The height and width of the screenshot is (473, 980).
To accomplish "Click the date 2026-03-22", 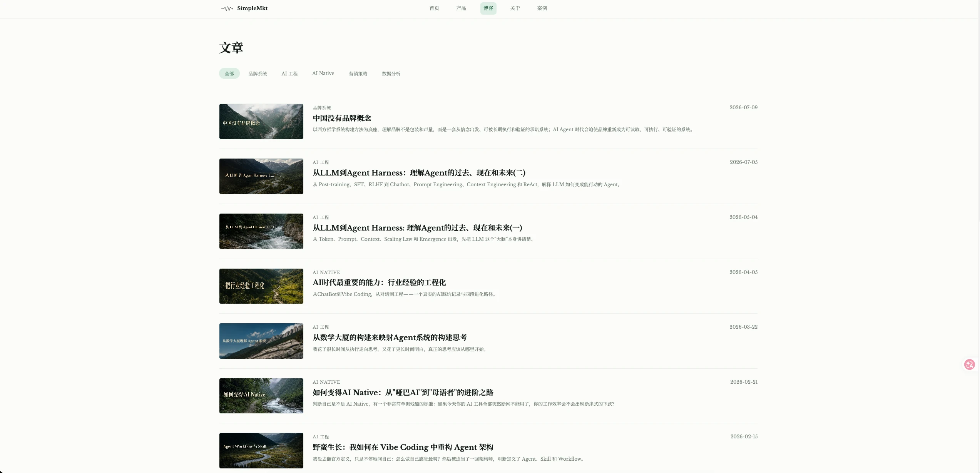I will coord(743,327).
